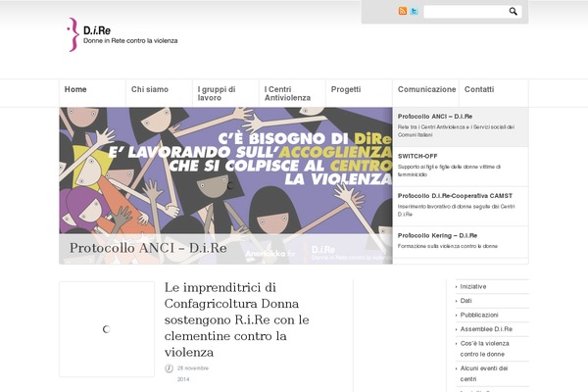The width and height of the screenshot is (588, 392).
Task: Open the Pubblicazioni sidebar link
Action: tap(479, 316)
